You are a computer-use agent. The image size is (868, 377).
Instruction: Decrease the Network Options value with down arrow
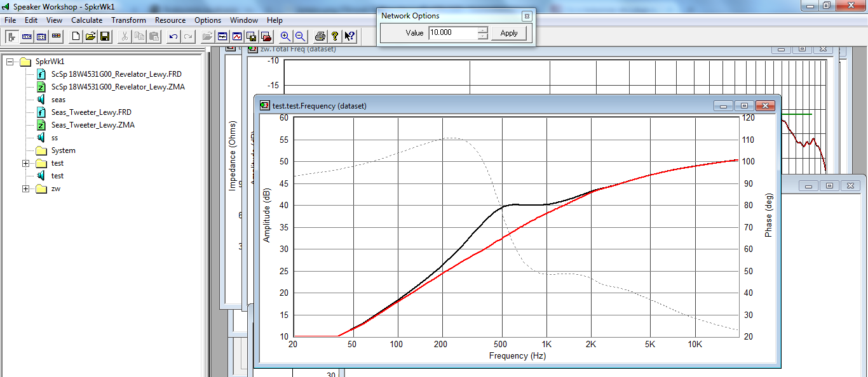pyautogui.click(x=483, y=36)
